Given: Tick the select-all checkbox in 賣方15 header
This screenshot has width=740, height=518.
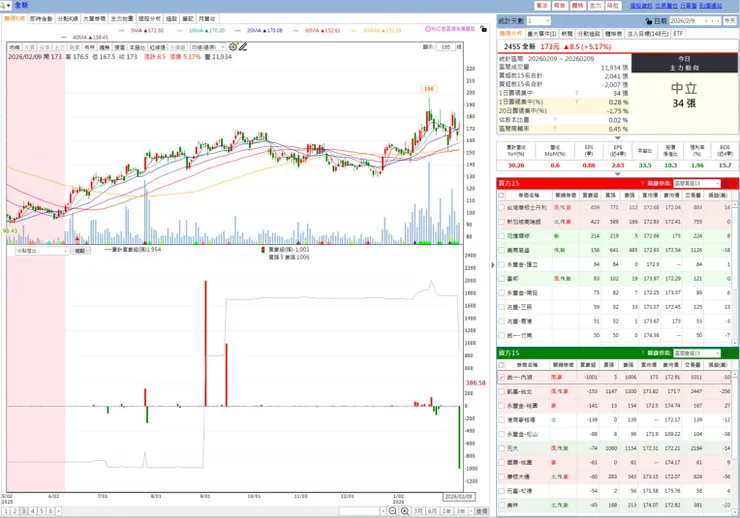Looking at the screenshot, I should (501, 365).
